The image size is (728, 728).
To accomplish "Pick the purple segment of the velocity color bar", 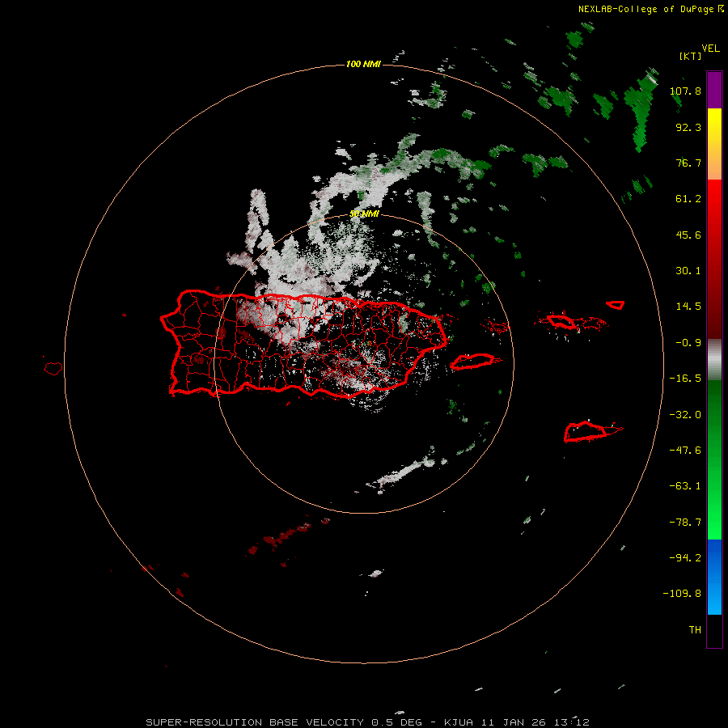I will tap(714, 91).
